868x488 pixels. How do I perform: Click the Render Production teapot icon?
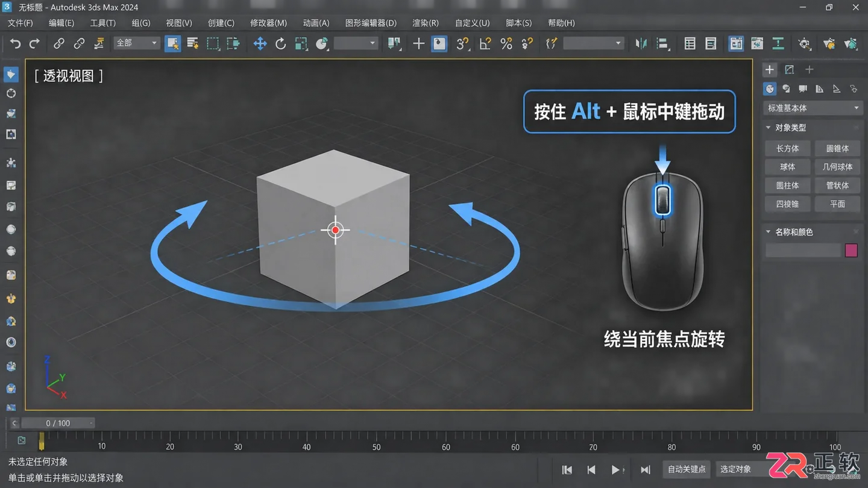[x=851, y=43]
